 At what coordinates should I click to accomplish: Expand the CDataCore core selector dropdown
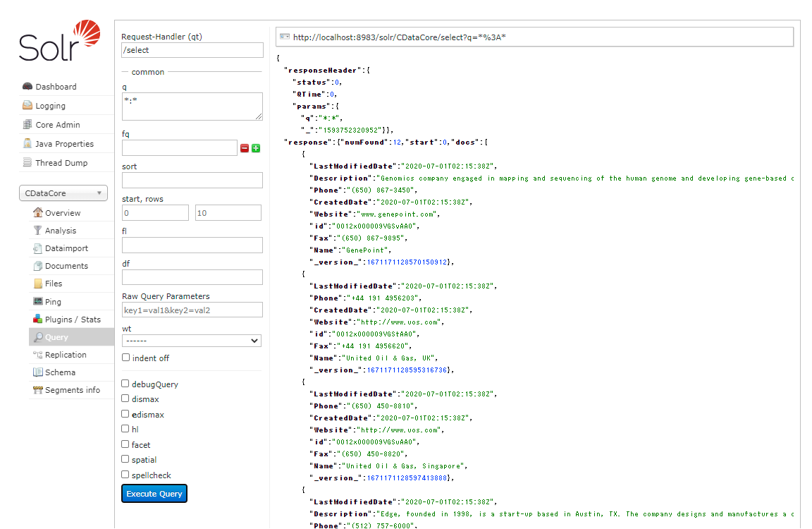tap(63, 193)
